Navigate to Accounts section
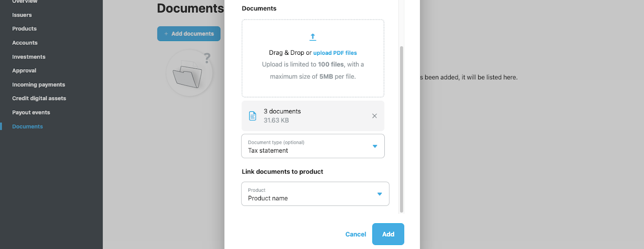 coord(25,43)
